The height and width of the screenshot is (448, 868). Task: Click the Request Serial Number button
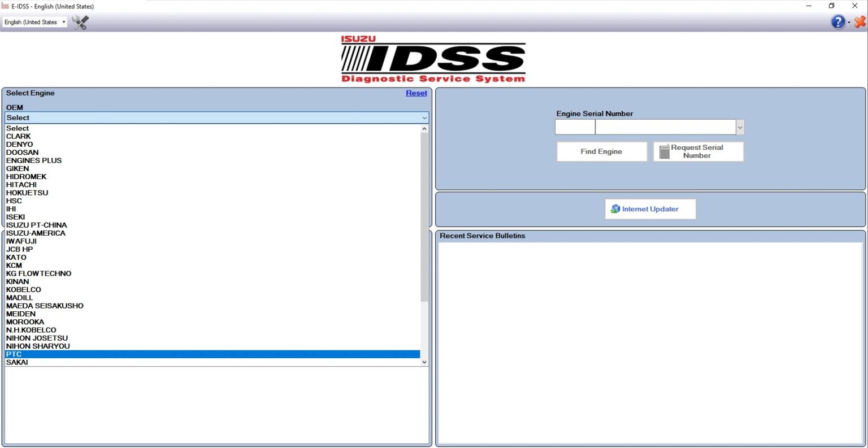[x=698, y=151]
